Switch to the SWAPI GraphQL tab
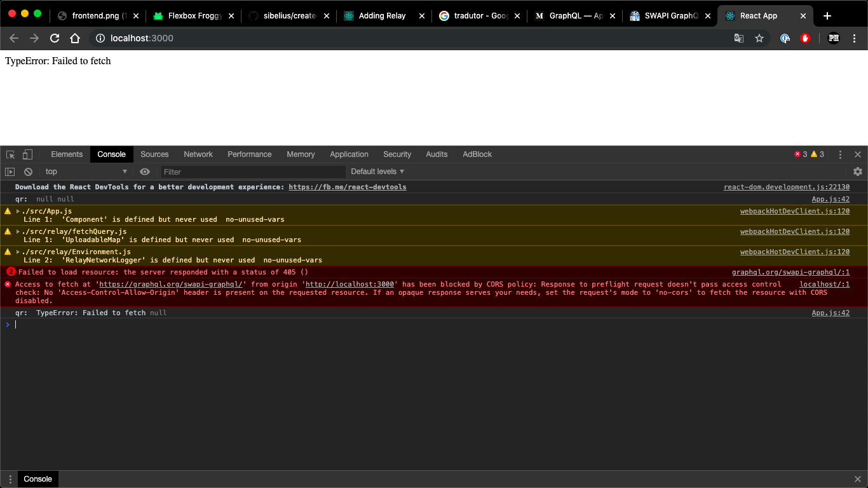This screenshot has width=868, height=488. 670,16
